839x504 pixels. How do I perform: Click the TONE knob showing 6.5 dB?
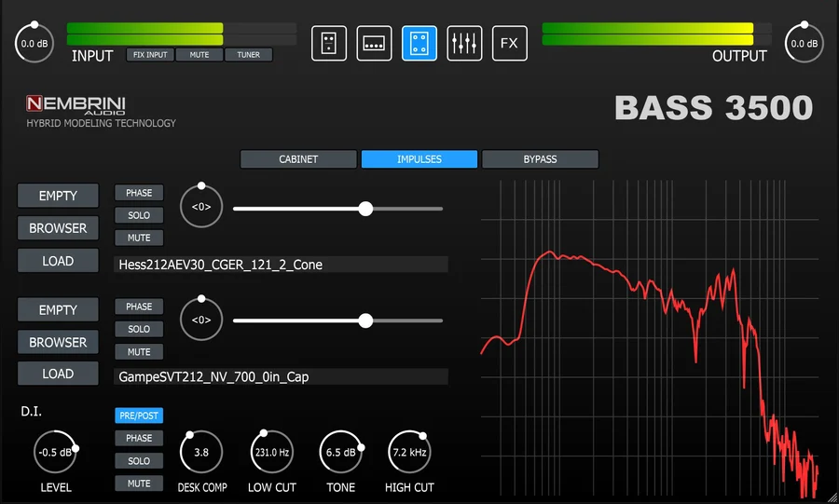point(341,452)
